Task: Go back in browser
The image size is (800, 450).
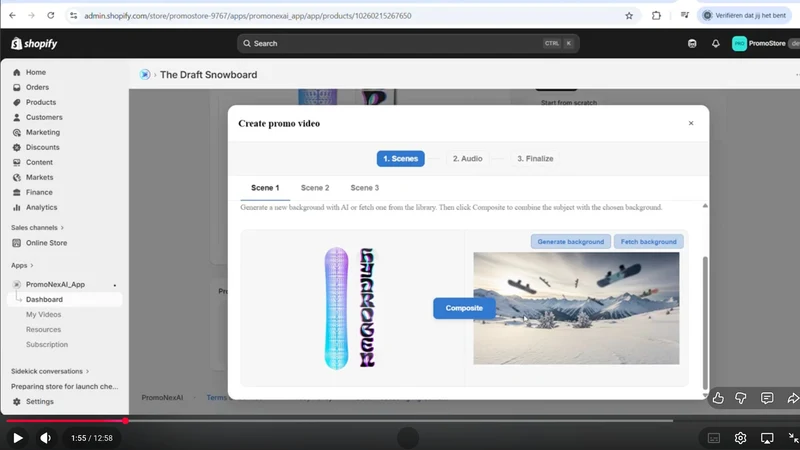Action: point(12,16)
